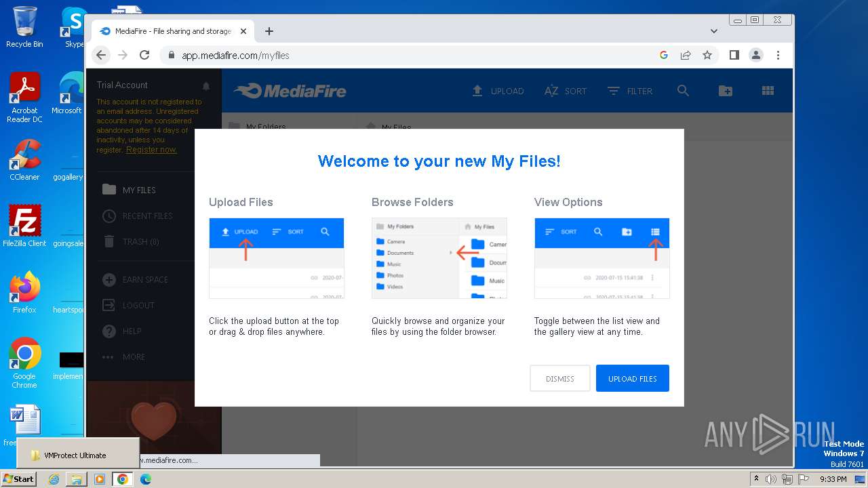Click the Edge taskbar icon

click(145, 479)
